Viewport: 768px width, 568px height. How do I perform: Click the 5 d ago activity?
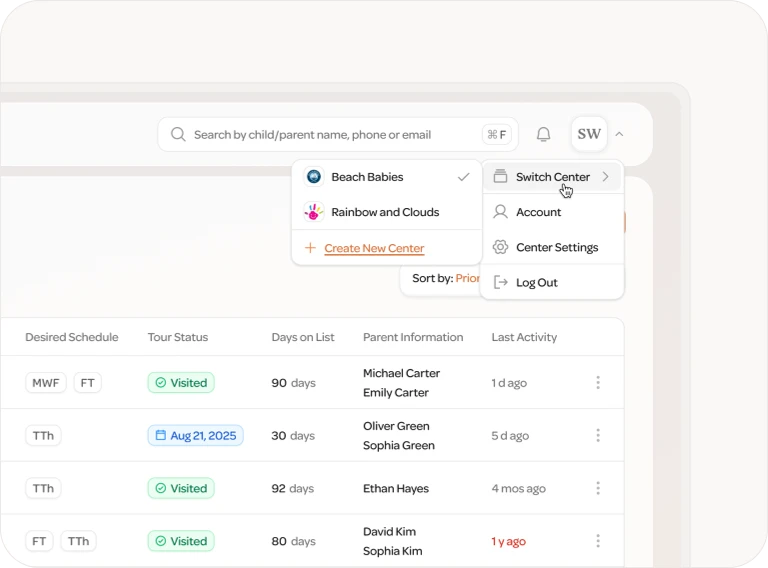tap(510, 436)
